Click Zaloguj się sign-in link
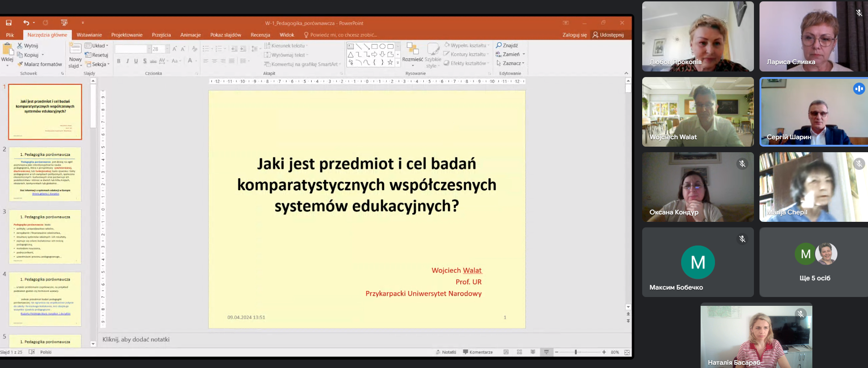This screenshot has width=868, height=368. 574,35
